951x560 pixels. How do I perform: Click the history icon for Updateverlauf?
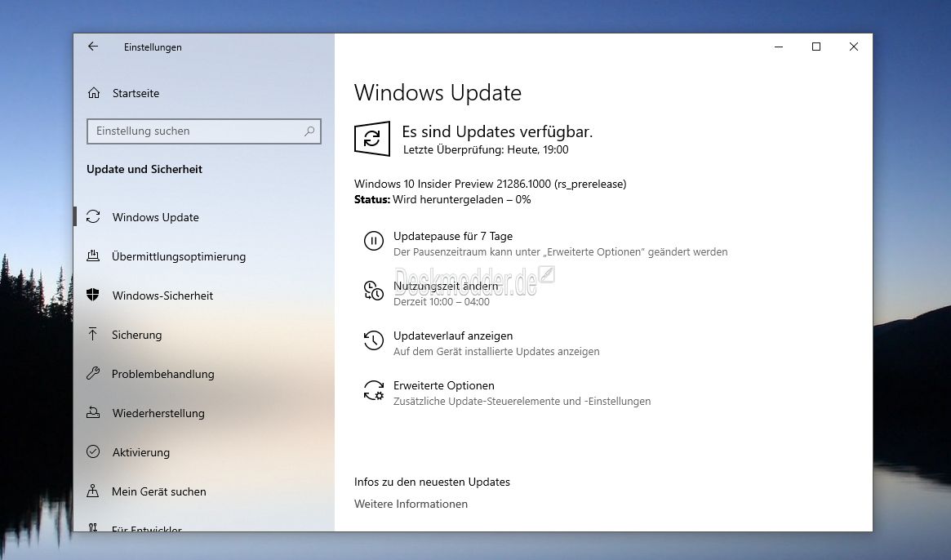374,340
